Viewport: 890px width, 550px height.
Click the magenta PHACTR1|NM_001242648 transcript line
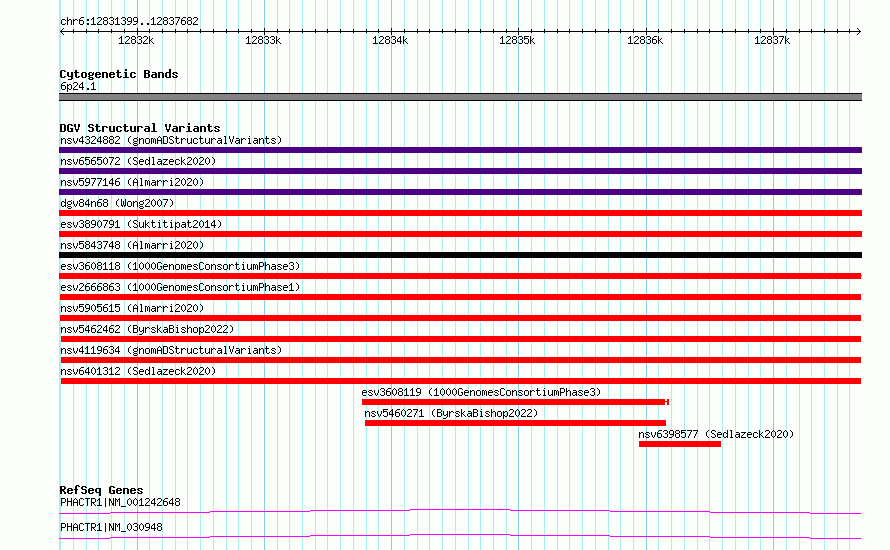tap(460, 511)
